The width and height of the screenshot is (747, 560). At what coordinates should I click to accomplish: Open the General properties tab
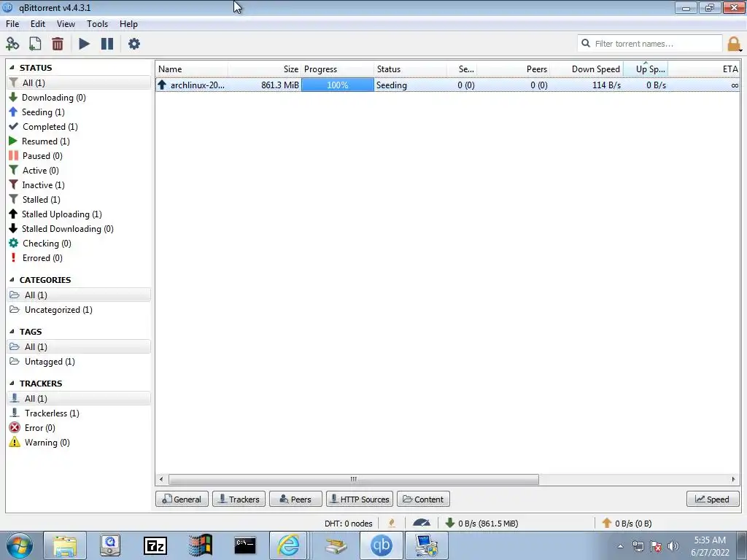pos(182,499)
